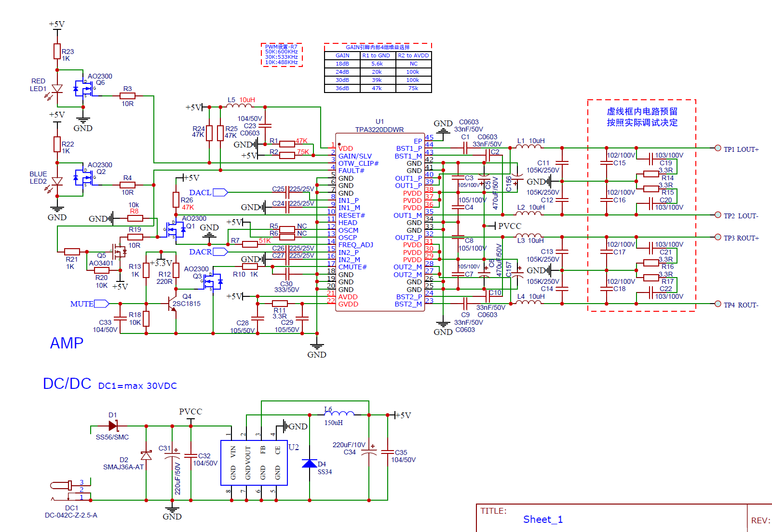Select the Q5 AO3401 MOSFET symbol
This screenshot has width=772, height=532.
coord(118,251)
